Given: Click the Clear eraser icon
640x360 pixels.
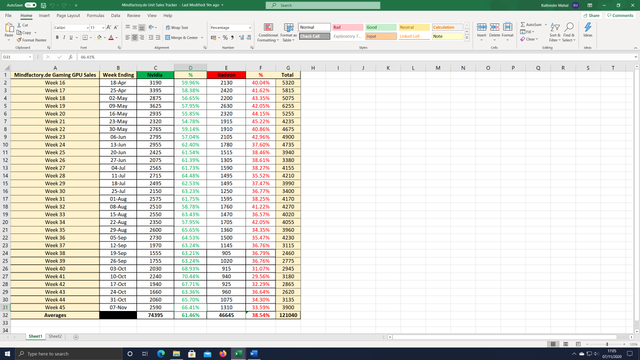Looking at the screenshot, I should coord(522,39).
